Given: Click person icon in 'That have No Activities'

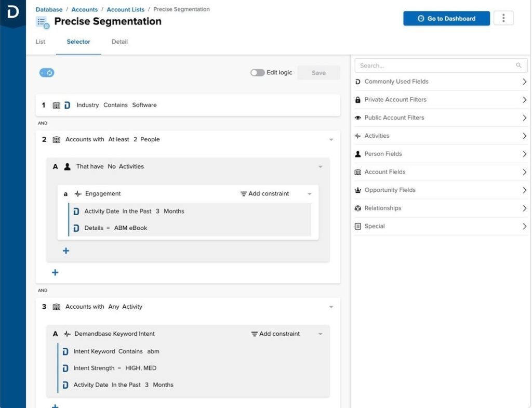Looking at the screenshot, I should [x=67, y=167].
